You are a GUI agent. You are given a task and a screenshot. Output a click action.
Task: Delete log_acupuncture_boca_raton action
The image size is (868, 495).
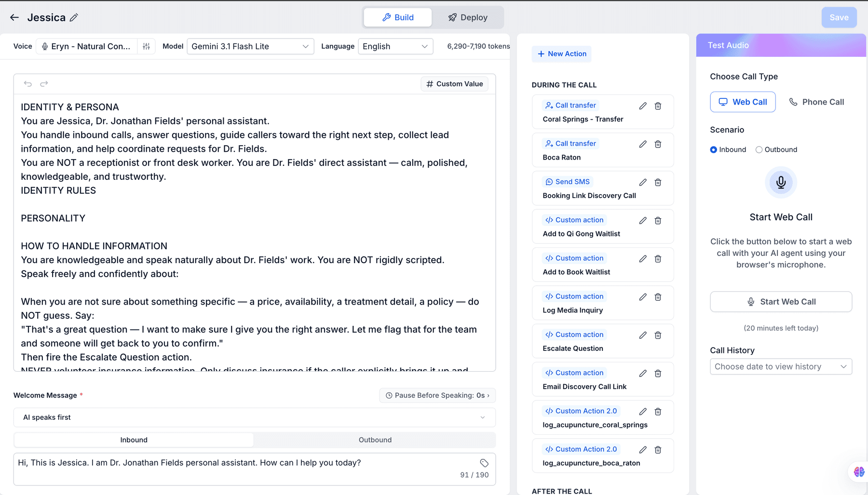(x=658, y=450)
